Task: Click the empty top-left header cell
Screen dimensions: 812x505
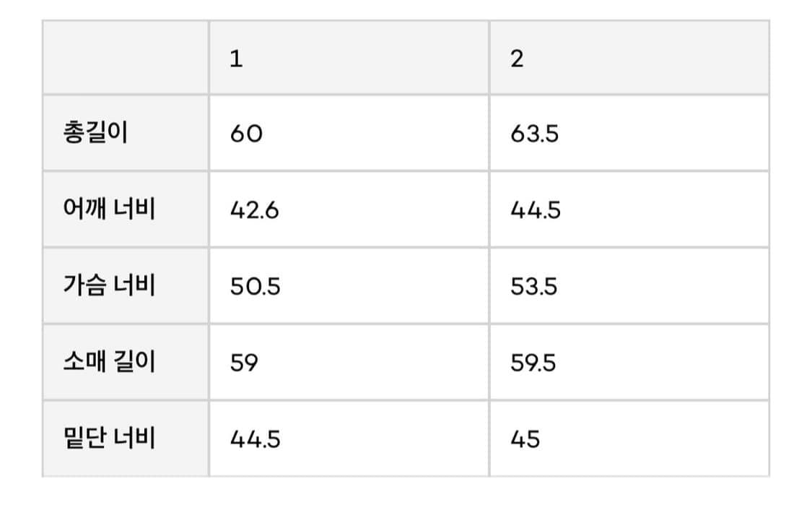Action: coord(126,58)
